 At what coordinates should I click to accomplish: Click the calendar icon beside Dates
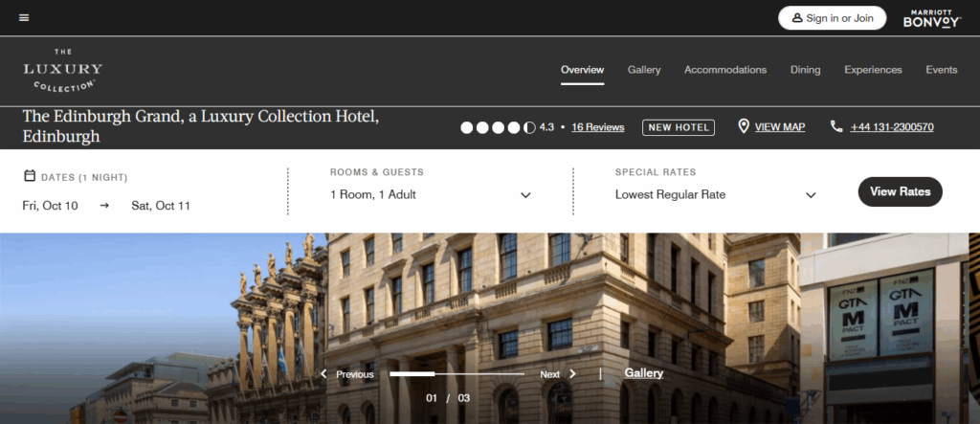30,176
